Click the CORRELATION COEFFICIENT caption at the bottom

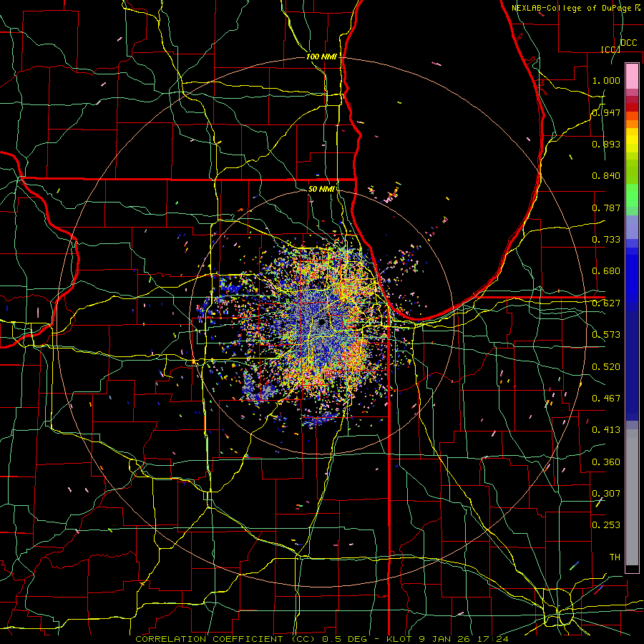coord(322,639)
